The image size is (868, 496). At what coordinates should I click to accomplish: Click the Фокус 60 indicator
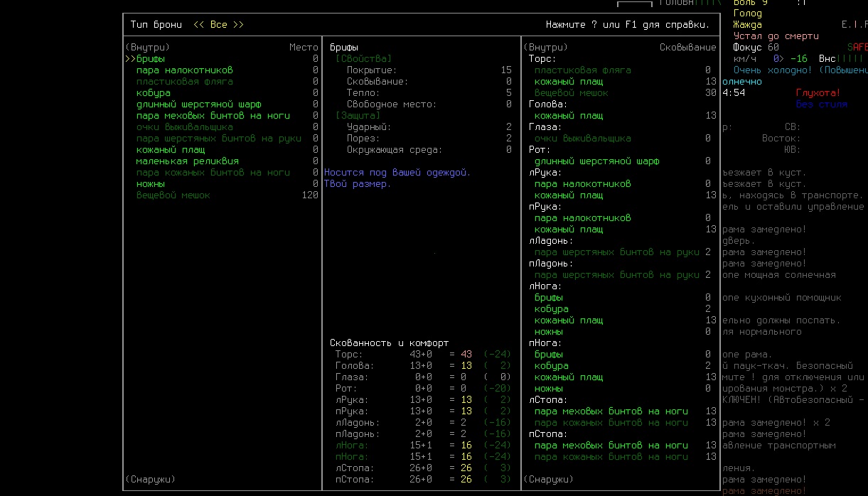pyautogui.click(x=756, y=47)
